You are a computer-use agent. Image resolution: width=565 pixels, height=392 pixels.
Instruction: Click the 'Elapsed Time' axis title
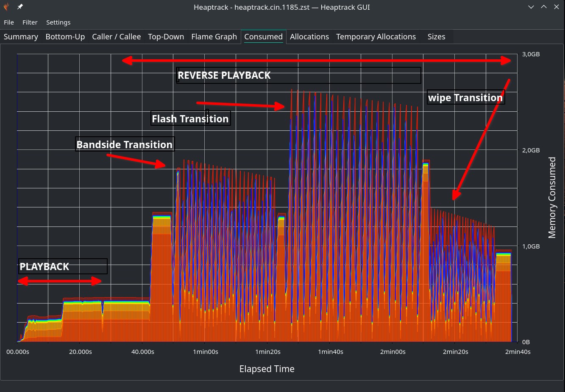267,369
